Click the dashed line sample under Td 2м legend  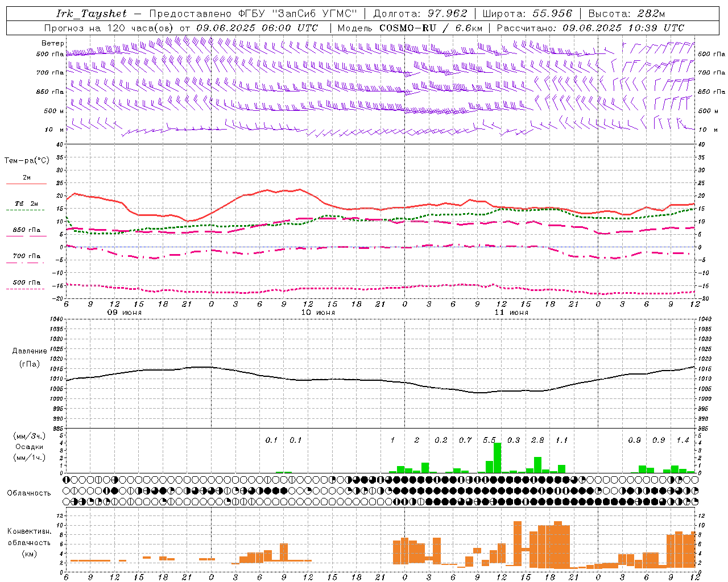pos(25,210)
